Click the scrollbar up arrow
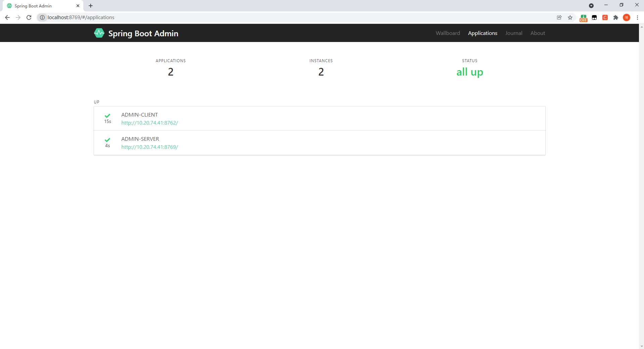This screenshot has height=349, width=644. pos(641,27)
